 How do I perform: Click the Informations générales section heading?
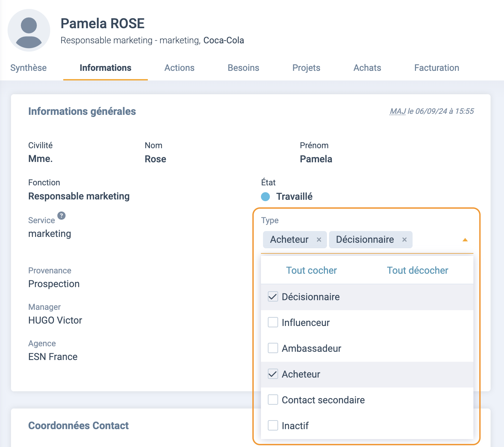pos(82,111)
